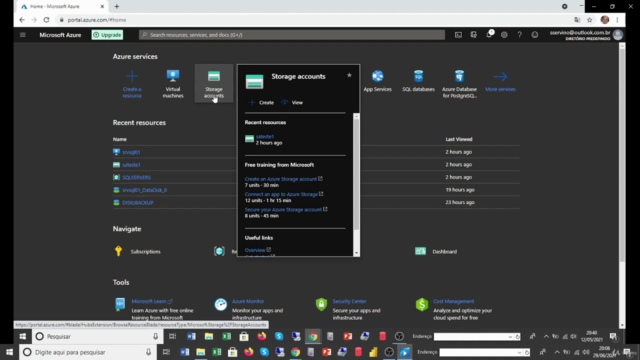
Task: Go back using Chrome's back arrow
Action: click(x=22, y=20)
